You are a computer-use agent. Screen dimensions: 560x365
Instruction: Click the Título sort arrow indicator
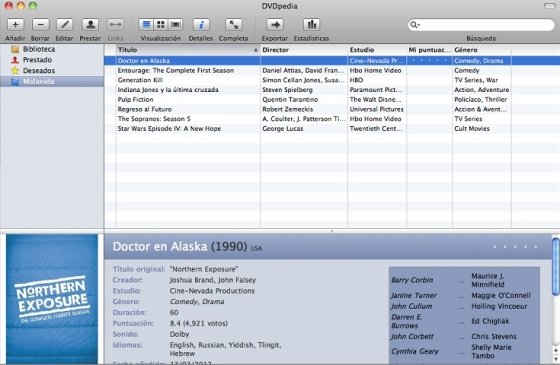256,50
